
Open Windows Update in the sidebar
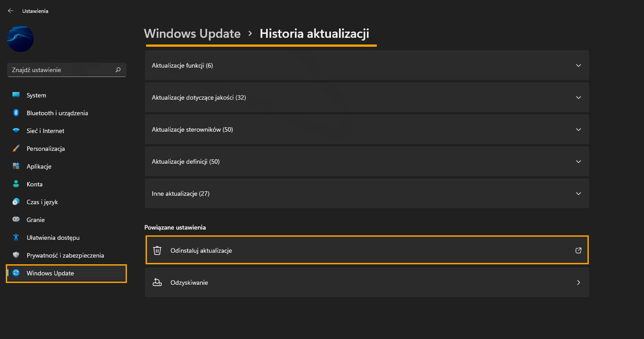tap(66, 273)
